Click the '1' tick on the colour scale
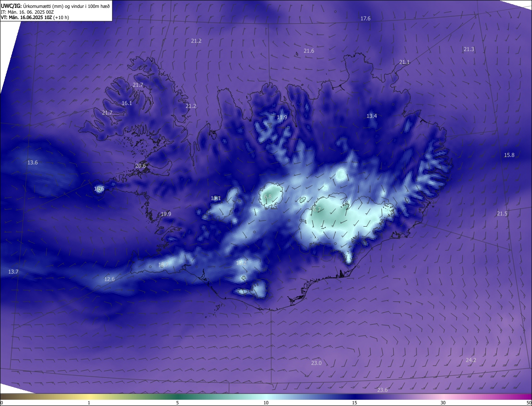The width and height of the screenshot is (532, 406). pyautogui.click(x=89, y=403)
